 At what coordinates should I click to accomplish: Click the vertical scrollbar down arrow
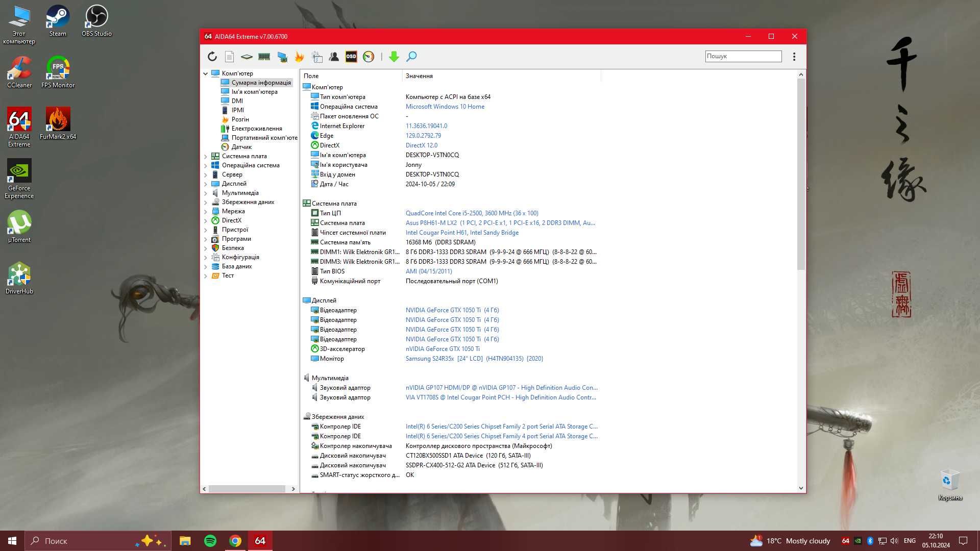(x=801, y=488)
